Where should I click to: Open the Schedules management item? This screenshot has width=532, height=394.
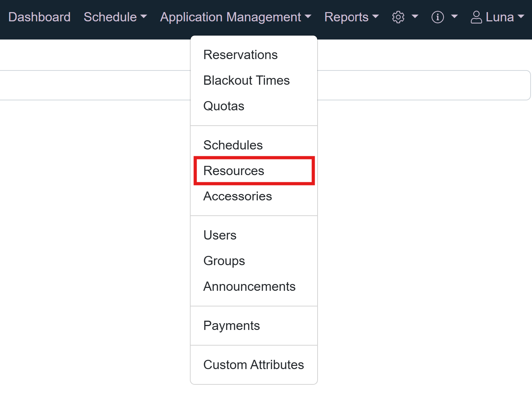click(233, 145)
